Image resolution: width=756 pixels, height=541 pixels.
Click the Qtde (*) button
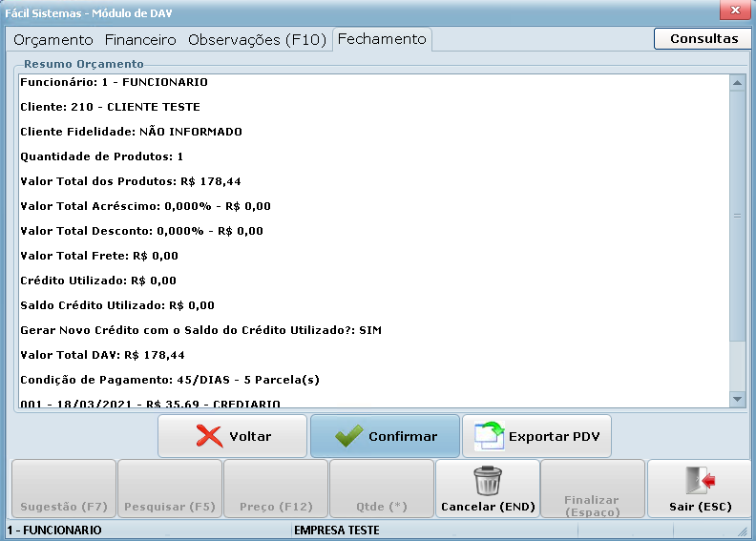tap(381, 489)
